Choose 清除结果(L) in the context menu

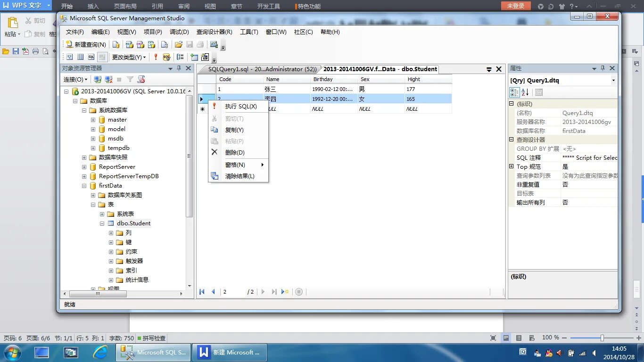[x=238, y=176]
